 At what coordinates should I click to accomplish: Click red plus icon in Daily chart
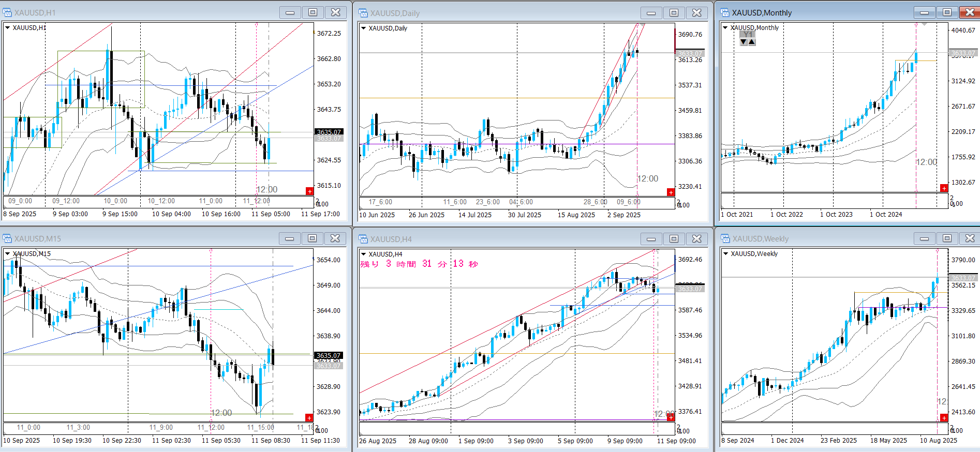click(671, 192)
